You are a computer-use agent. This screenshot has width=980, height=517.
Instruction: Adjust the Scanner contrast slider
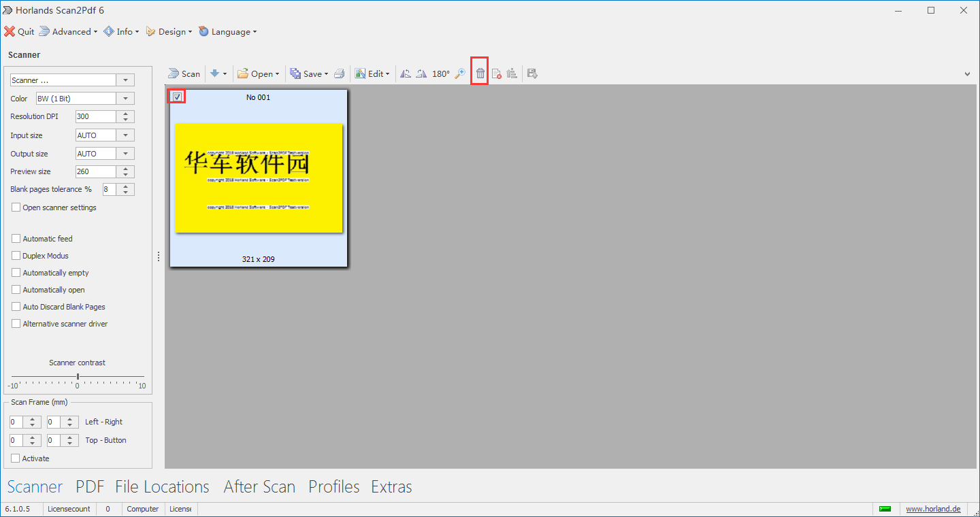(77, 375)
